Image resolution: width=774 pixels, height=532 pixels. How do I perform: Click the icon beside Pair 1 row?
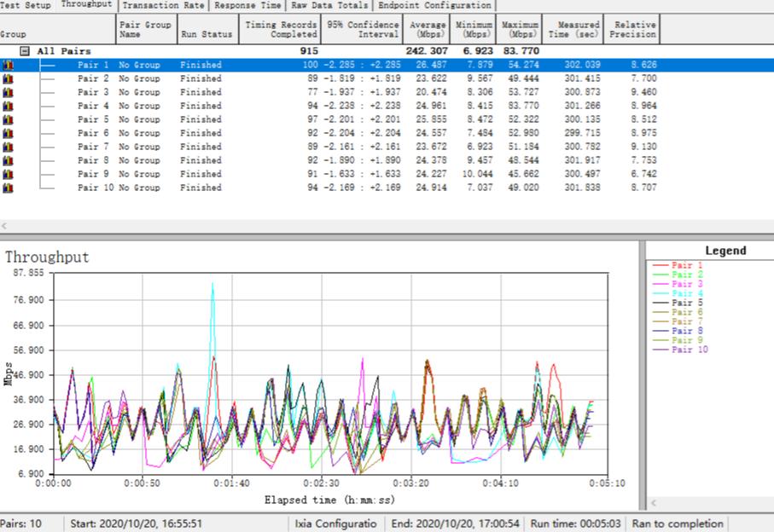pos(9,65)
